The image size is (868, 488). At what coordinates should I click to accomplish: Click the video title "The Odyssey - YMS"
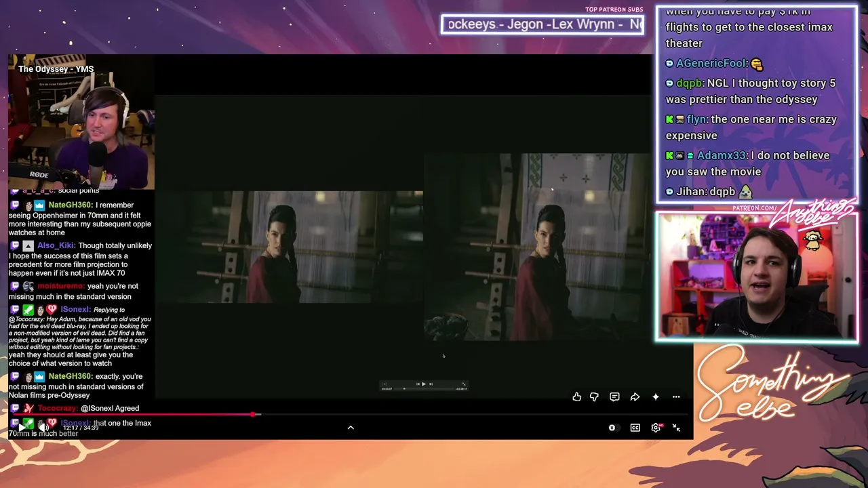tap(56, 69)
